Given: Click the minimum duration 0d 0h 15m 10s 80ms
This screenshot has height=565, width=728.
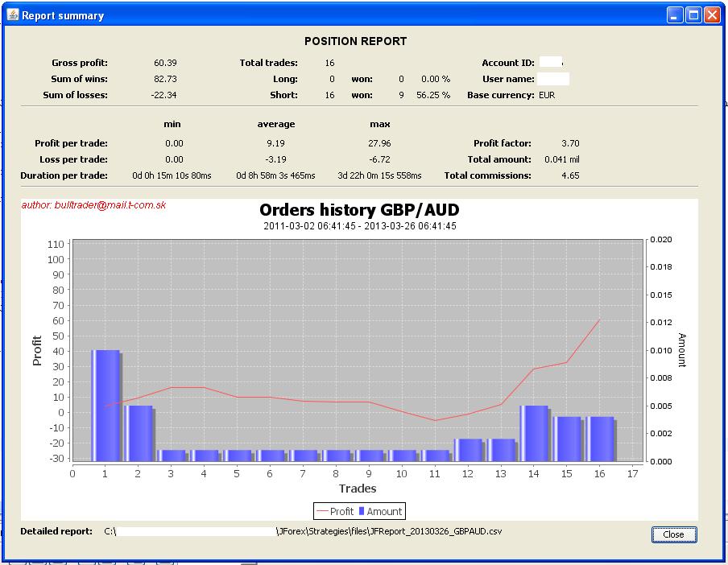Looking at the screenshot, I should [x=172, y=175].
